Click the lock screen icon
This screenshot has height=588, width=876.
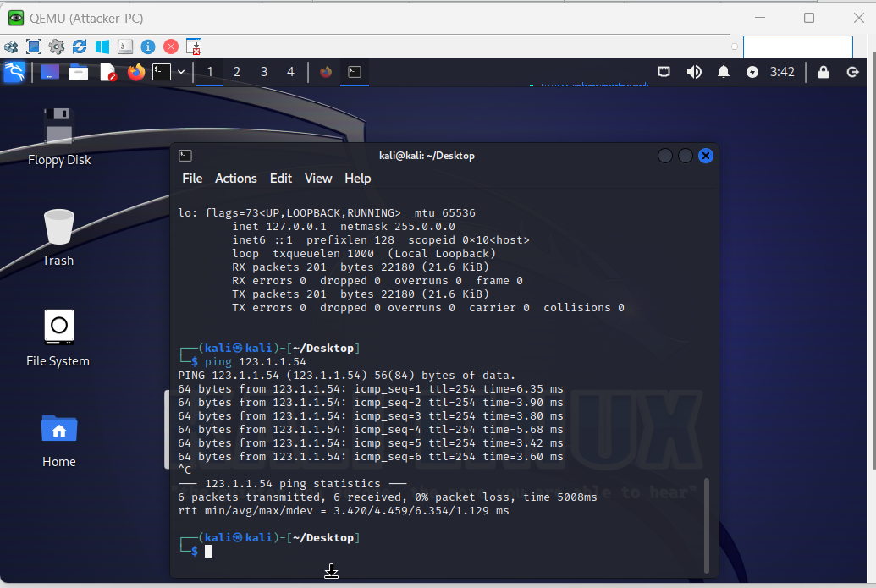pyautogui.click(x=823, y=72)
